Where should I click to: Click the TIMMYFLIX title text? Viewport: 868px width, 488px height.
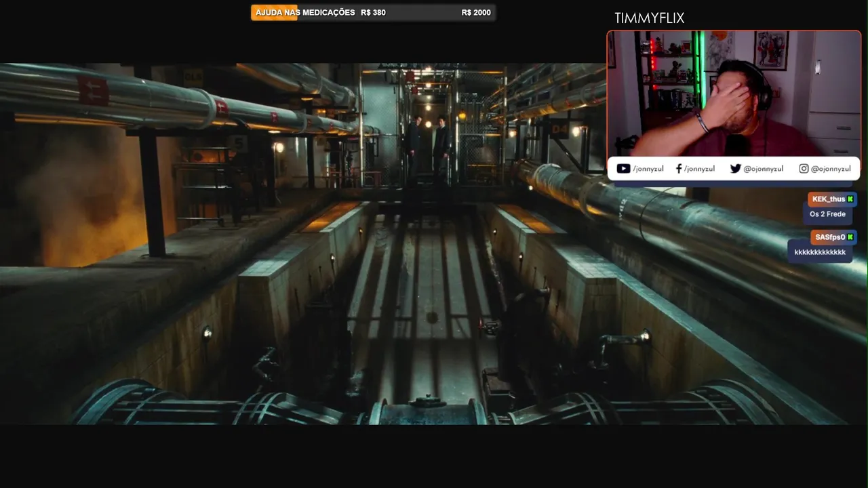tap(649, 18)
